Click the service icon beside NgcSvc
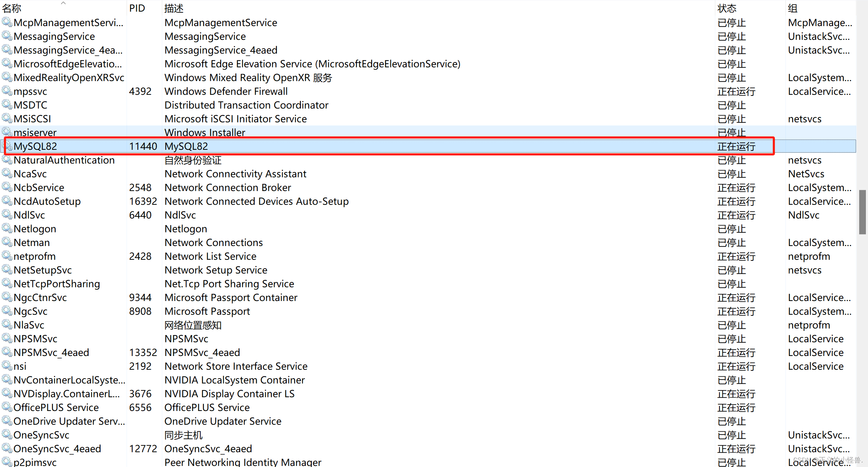868x467 pixels. (7, 311)
